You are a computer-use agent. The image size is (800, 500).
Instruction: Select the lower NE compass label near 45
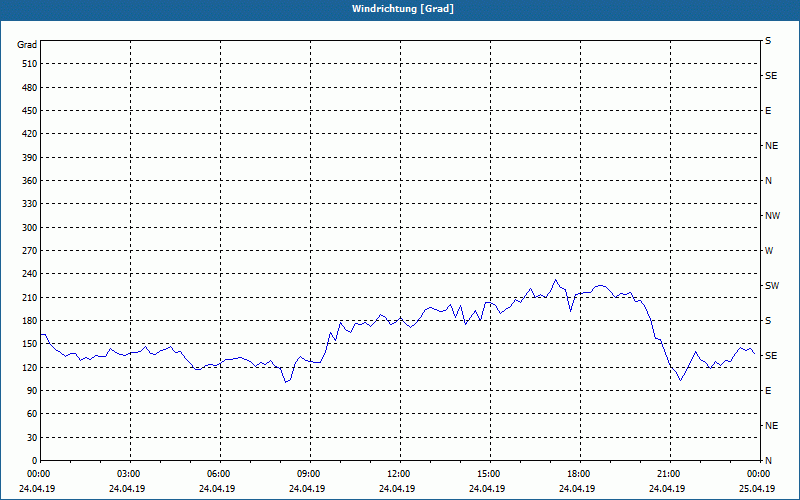pos(771,426)
